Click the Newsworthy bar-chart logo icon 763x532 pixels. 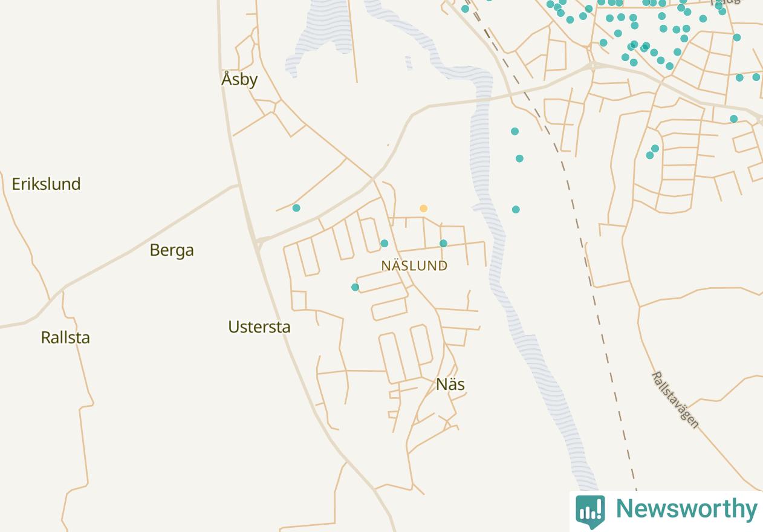590,511
